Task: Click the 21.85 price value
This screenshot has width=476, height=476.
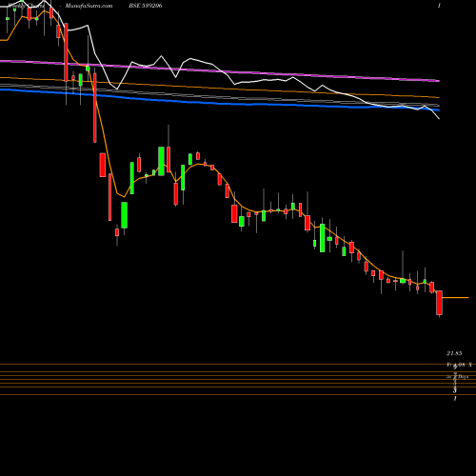Action: coord(454,353)
